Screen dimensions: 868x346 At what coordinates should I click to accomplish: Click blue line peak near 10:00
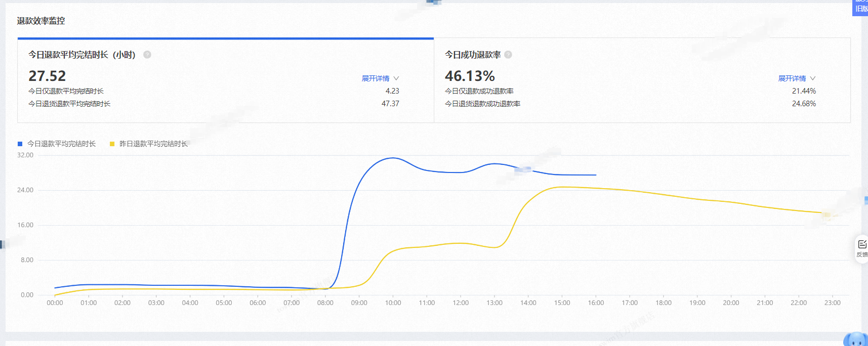[393, 158]
